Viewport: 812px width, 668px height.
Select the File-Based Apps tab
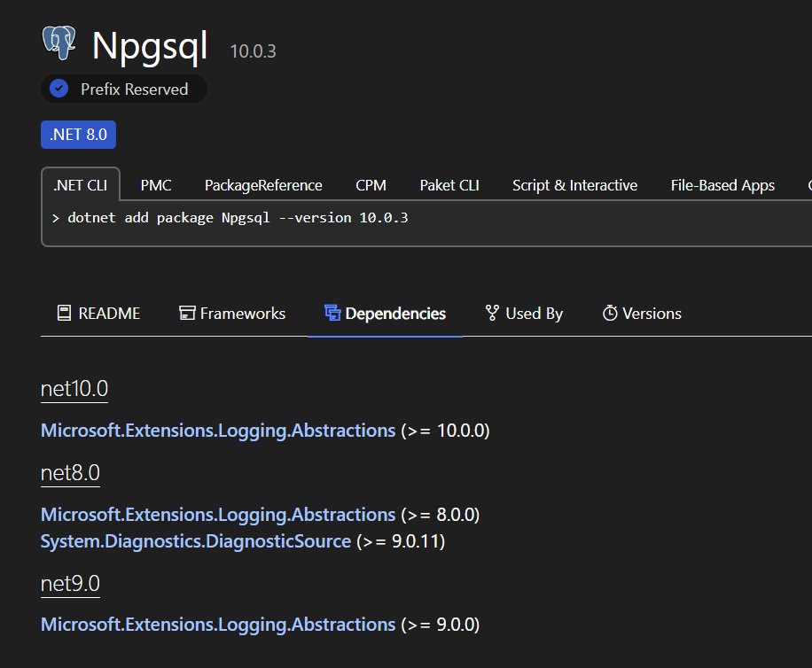click(x=722, y=185)
